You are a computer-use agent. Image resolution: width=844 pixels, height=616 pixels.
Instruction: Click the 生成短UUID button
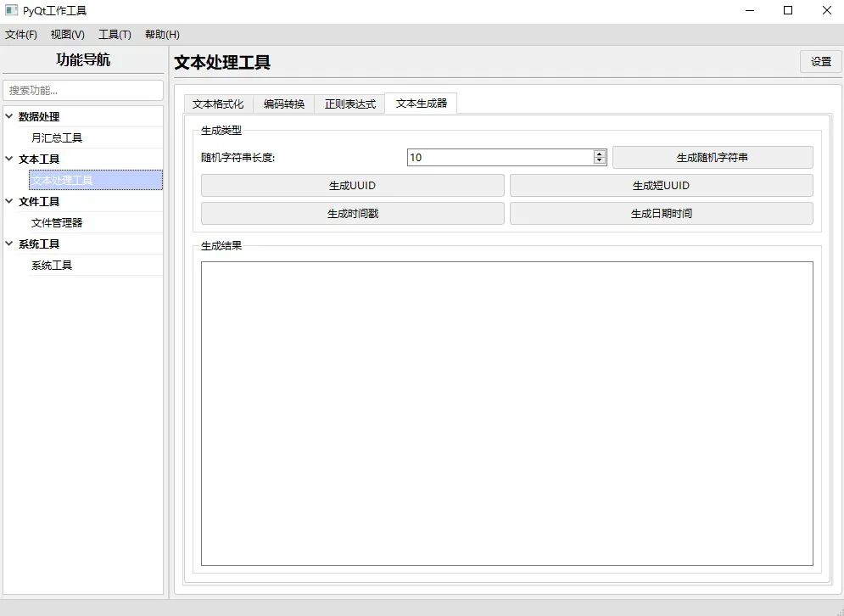click(661, 185)
